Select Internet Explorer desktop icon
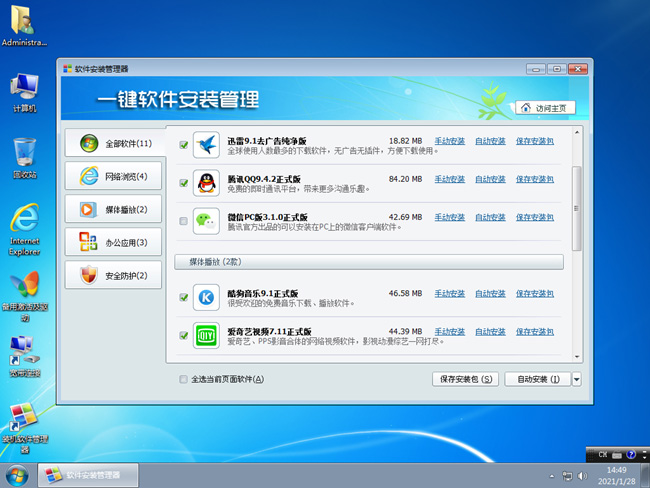 (x=24, y=230)
